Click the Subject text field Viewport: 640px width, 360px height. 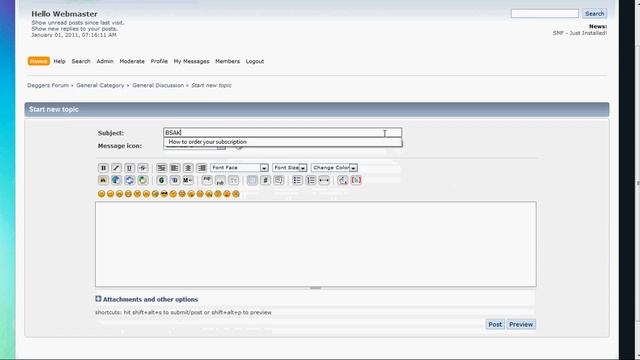coord(283,133)
